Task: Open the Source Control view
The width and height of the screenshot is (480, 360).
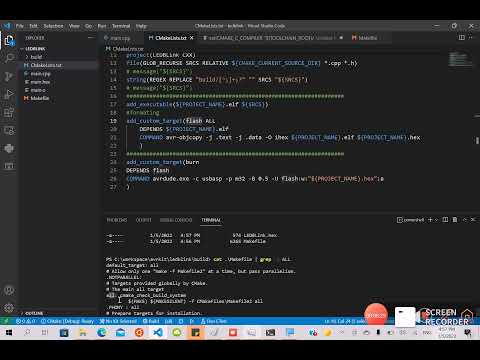Action: 9,76
